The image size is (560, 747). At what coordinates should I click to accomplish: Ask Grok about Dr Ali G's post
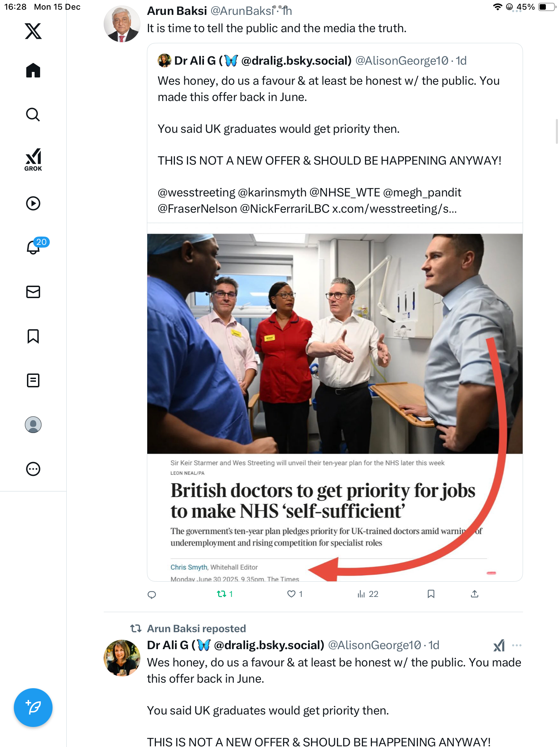[x=499, y=645]
